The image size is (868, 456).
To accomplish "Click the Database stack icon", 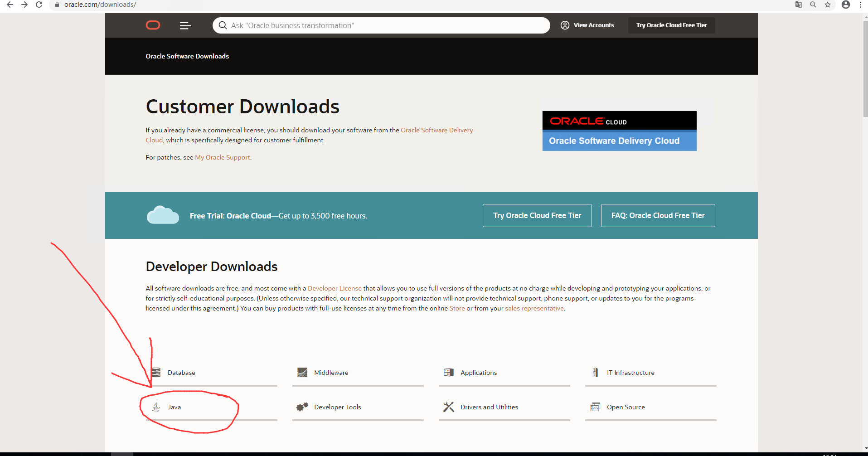I will [156, 373].
